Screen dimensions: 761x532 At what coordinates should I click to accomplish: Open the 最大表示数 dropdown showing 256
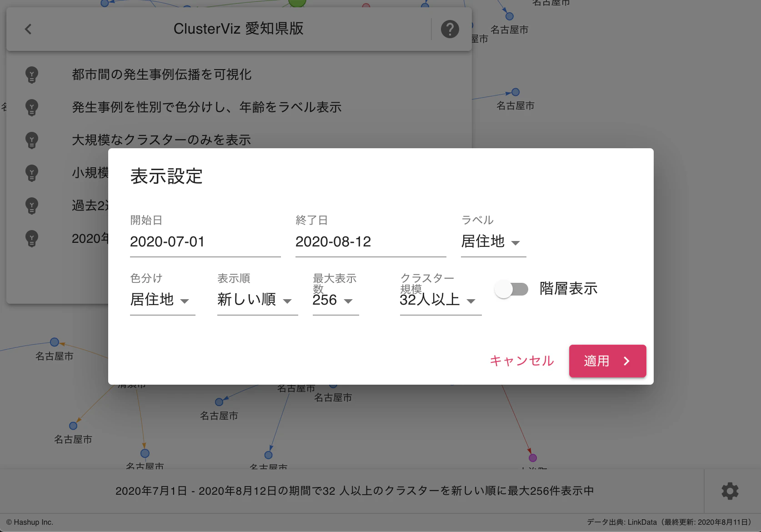(335, 300)
